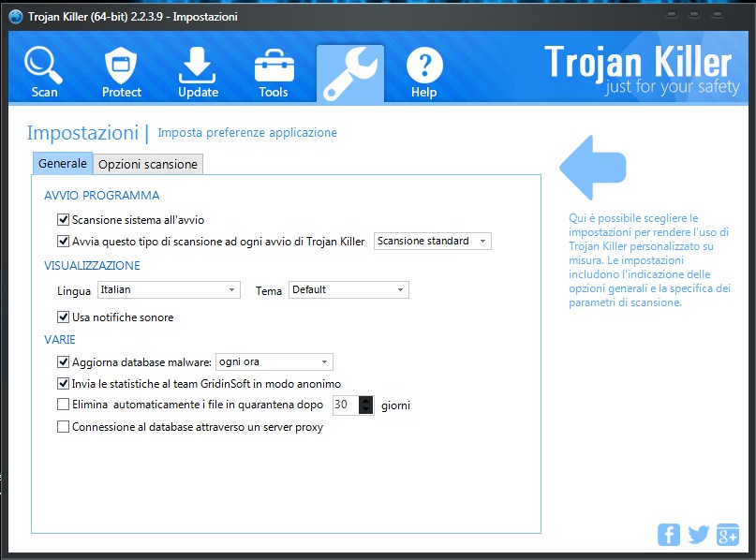Uncheck Aggiorna database malware
Image resolution: width=756 pixels, height=560 pixels.
point(63,361)
